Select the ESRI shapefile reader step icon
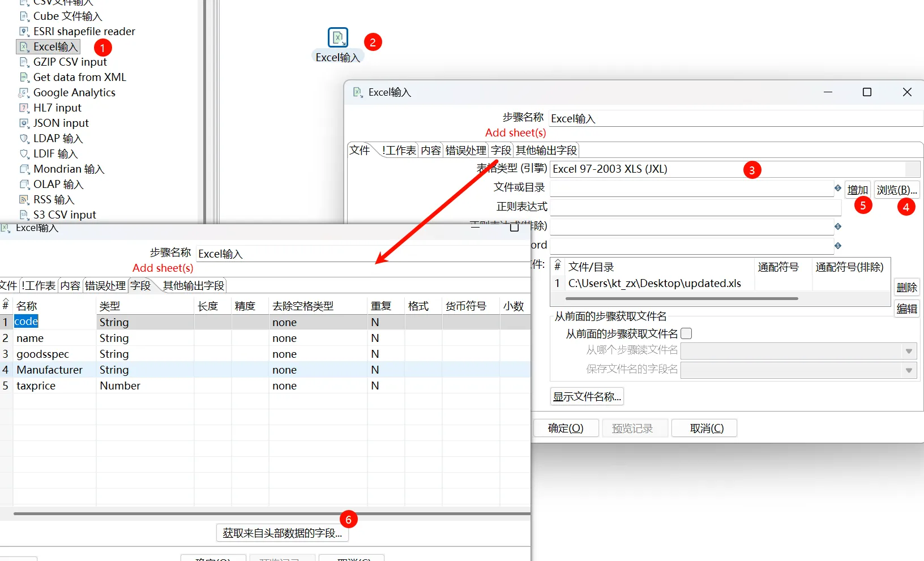 click(24, 32)
